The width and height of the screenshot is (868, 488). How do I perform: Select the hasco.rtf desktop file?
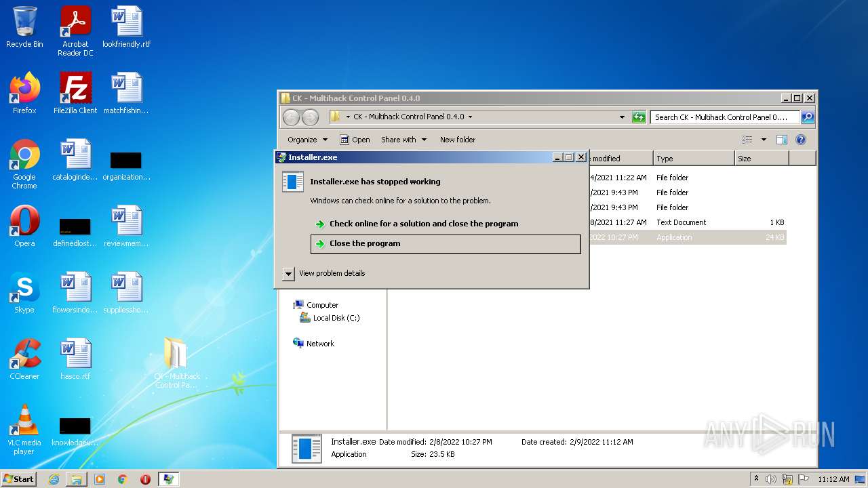[75, 359]
